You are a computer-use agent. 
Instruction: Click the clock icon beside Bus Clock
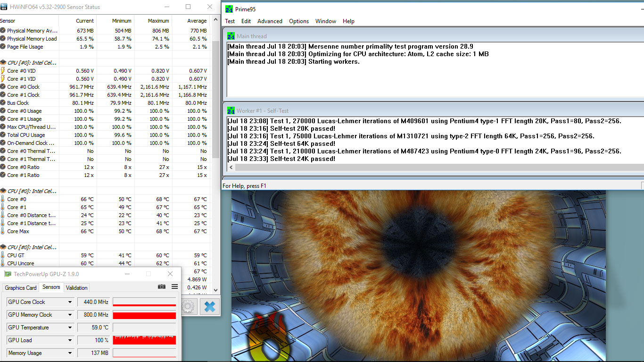(x=3, y=103)
